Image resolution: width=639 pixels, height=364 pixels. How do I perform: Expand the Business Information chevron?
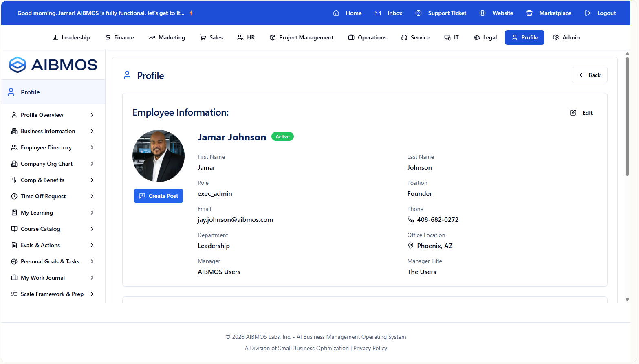(92, 131)
